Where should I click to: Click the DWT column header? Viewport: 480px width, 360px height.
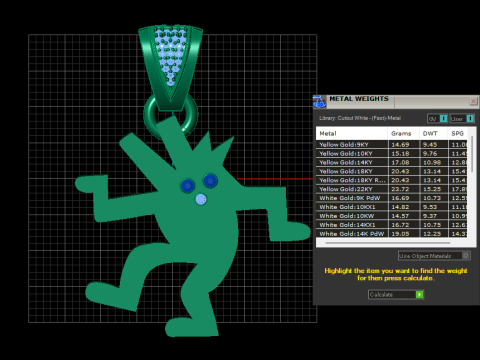(x=433, y=133)
